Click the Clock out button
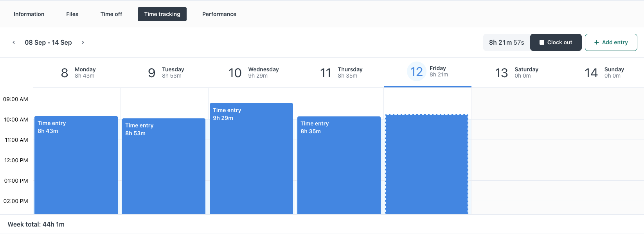 (x=556, y=42)
